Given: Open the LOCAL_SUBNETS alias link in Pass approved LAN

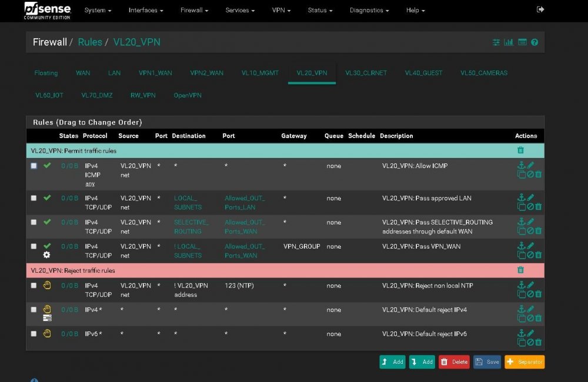Looking at the screenshot, I should coord(188,202).
